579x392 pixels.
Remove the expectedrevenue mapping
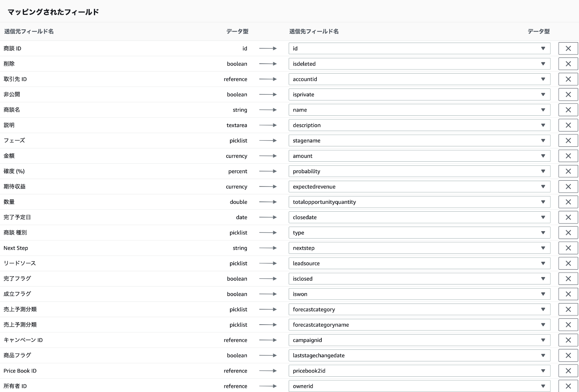click(568, 186)
